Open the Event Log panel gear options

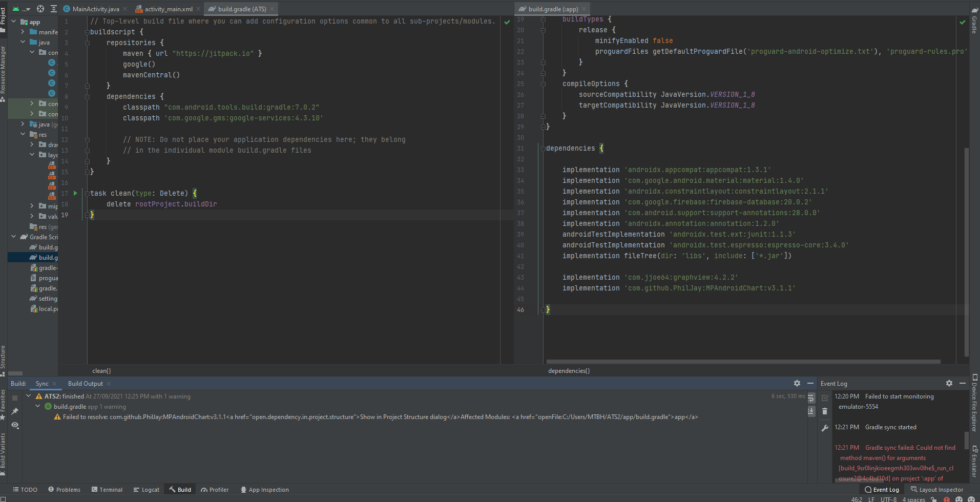pyautogui.click(x=949, y=383)
